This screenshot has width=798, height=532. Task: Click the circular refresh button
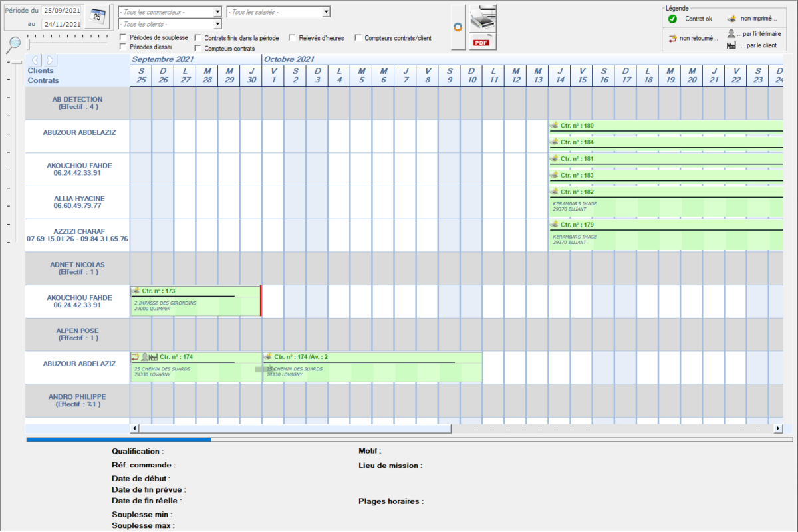pos(458,27)
